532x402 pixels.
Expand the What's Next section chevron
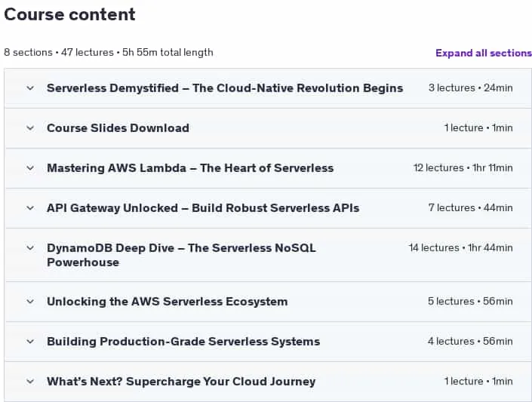coord(30,382)
